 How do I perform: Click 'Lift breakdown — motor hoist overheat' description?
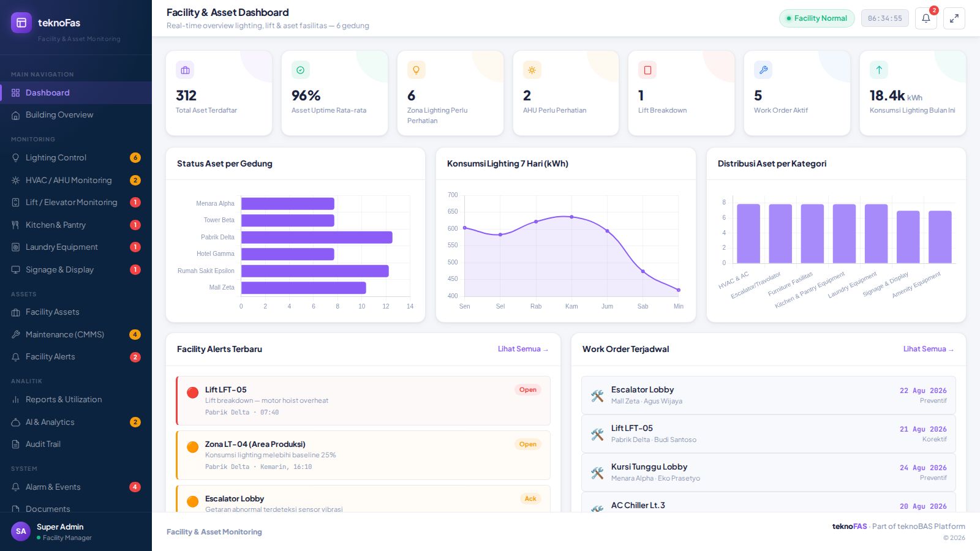(x=267, y=401)
